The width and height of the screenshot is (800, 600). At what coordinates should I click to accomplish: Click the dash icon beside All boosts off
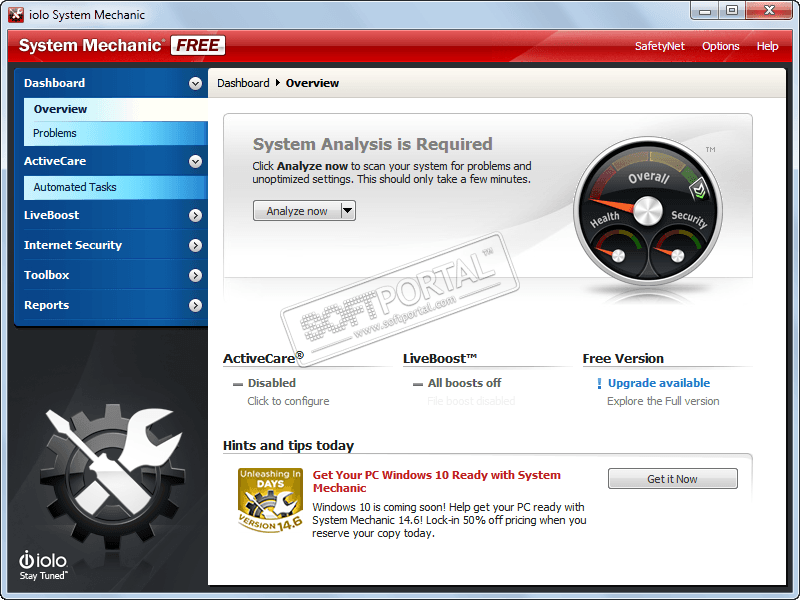click(418, 384)
